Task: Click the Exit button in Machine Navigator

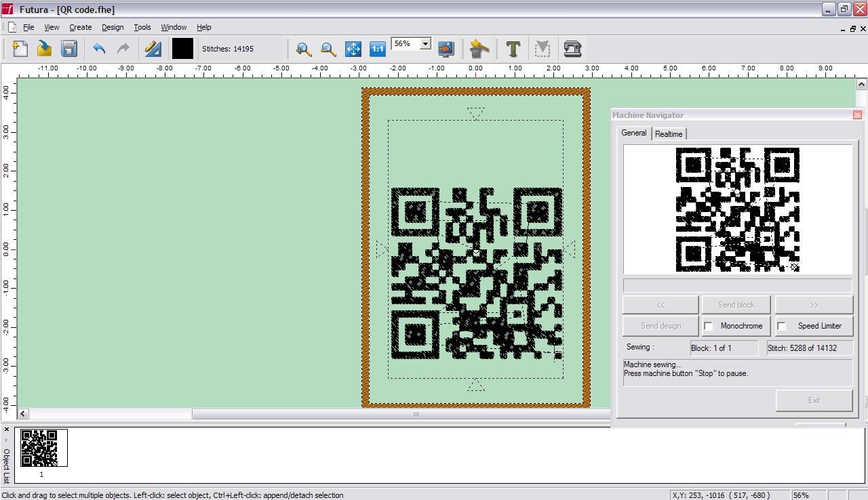Action: pyautogui.click(x=813, y=400)
